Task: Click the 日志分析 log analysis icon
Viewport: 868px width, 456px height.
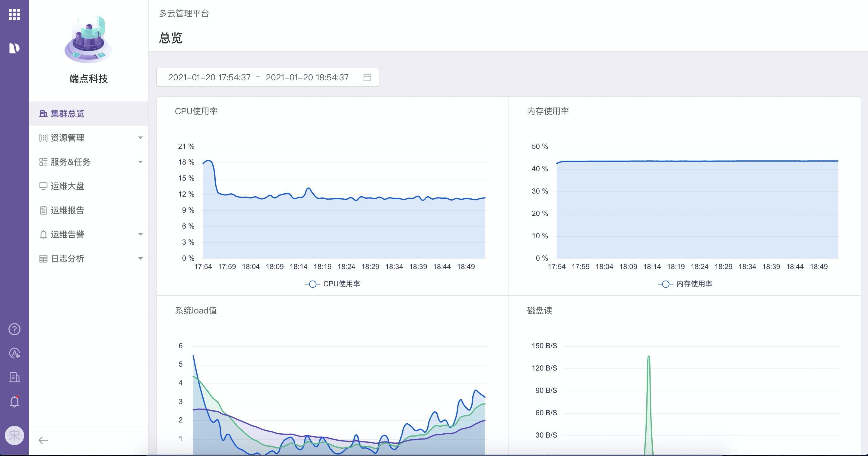Action: click(43, 259)
